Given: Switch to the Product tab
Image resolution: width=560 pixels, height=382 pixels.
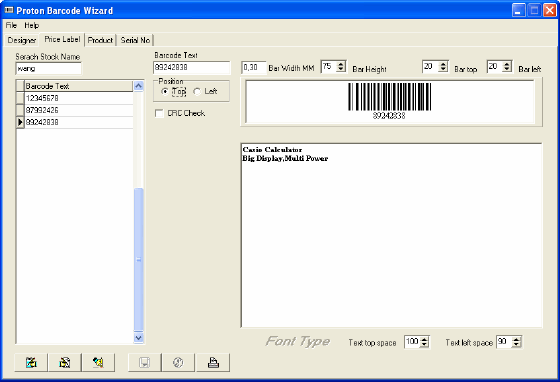Looking at the screenshot, I should pyautogui.click(x=100, y=40).
